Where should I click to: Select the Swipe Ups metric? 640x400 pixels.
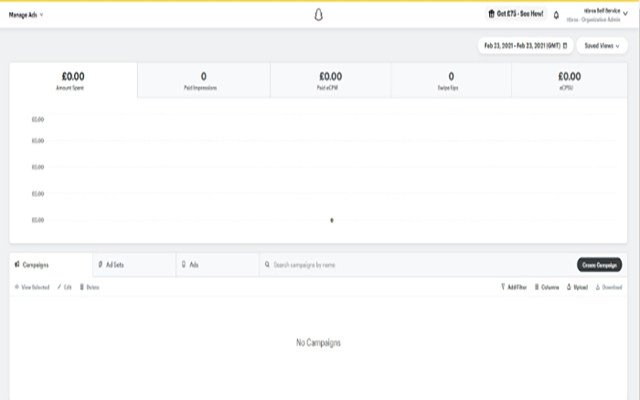pos(451,80)
